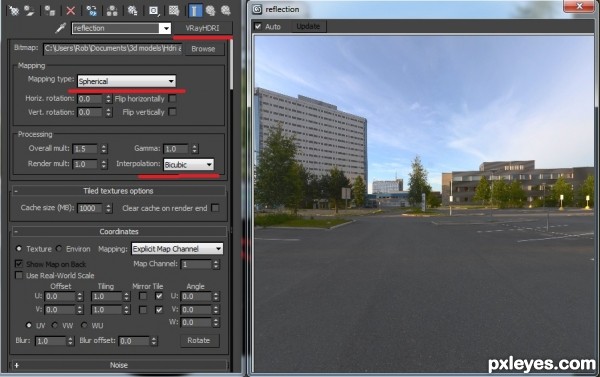Enable the Flip horizontally checkbox
Image resolution: width=600 pixels, height=377 pixels.
click(x=173, y=99)
